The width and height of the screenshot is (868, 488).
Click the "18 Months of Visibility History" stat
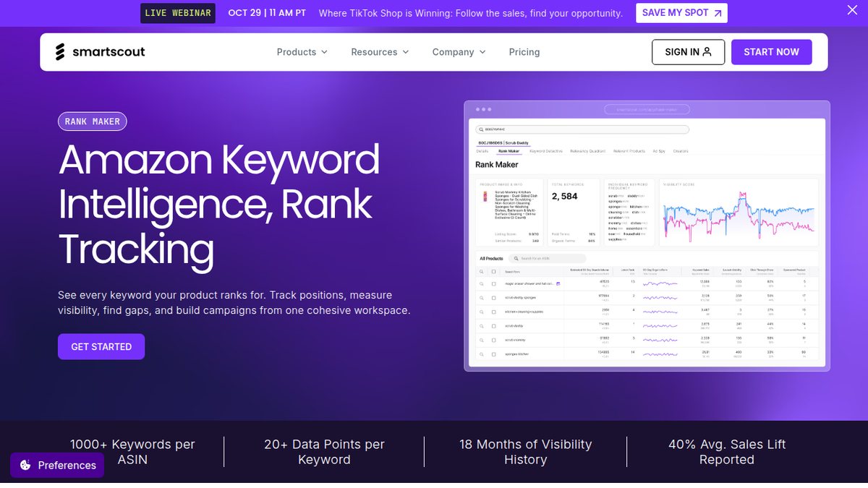526,452
